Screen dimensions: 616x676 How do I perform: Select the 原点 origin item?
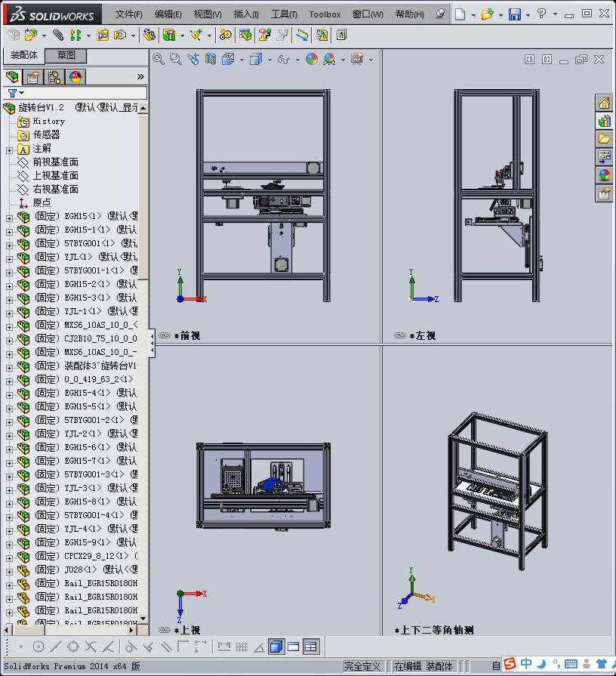[x=42, y=202]
